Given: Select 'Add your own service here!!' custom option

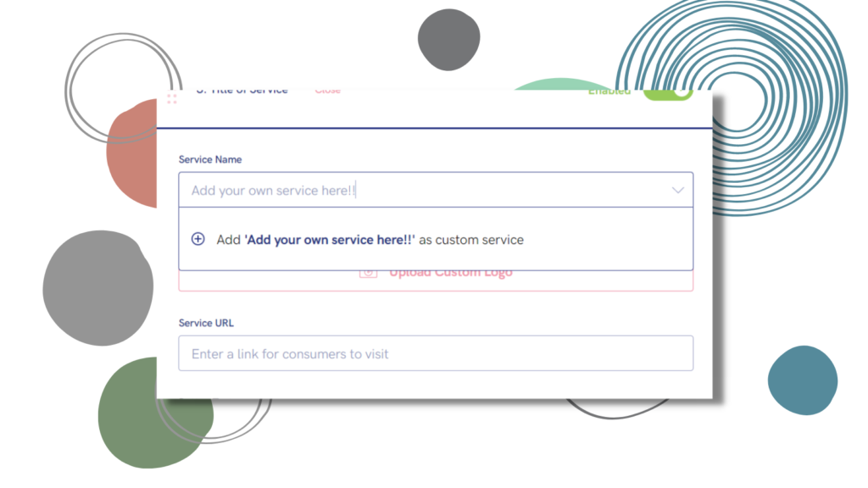Looking at the screenshot, I should (436, 239).
